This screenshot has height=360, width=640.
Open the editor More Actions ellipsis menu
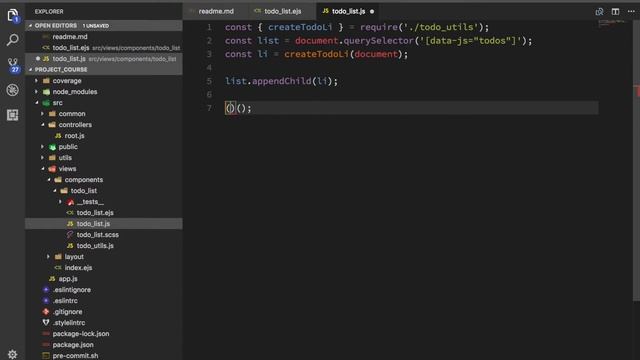coord(631,11)
